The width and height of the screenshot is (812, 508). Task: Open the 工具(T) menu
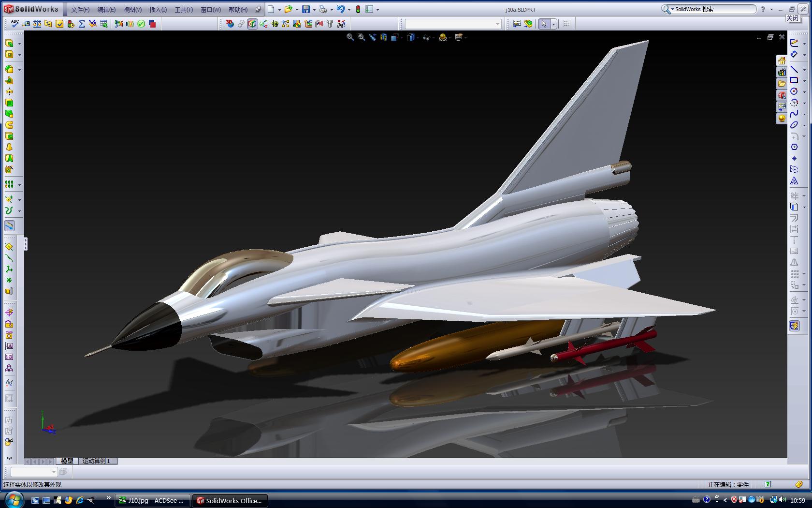point(184,10)
